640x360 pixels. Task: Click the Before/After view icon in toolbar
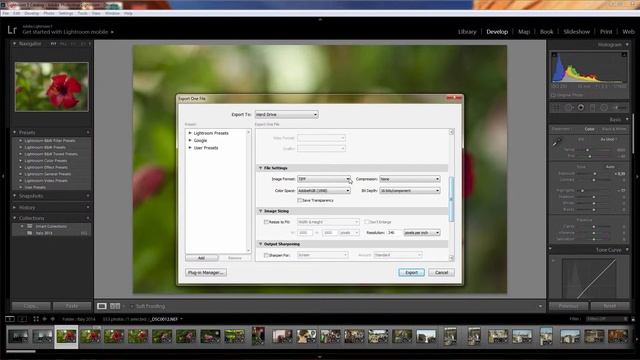[115, 306]
